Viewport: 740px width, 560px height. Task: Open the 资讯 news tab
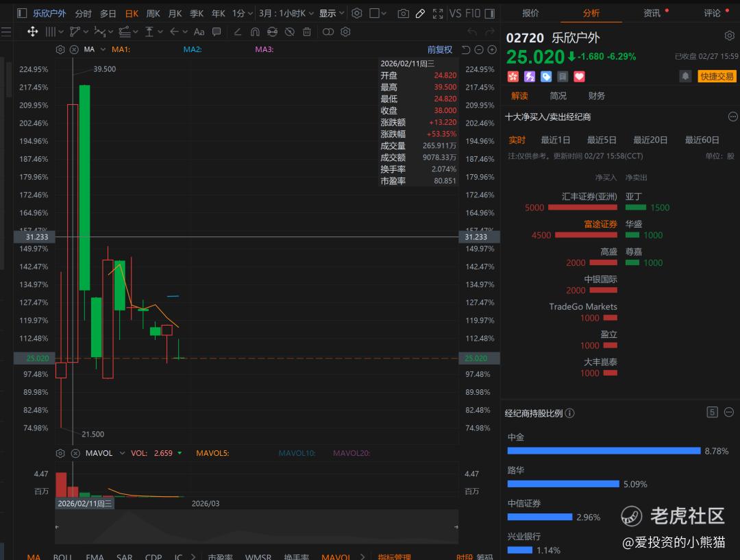pos(652,13)
